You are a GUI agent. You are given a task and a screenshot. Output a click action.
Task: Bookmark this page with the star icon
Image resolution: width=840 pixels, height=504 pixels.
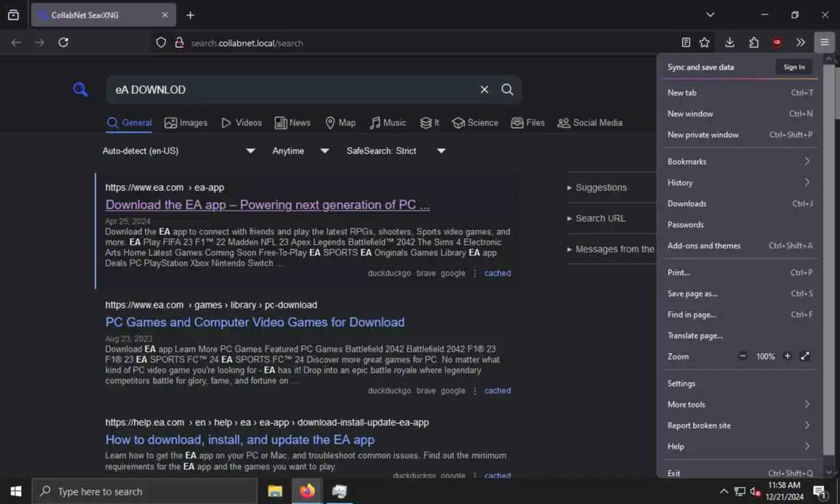point(705,43)
